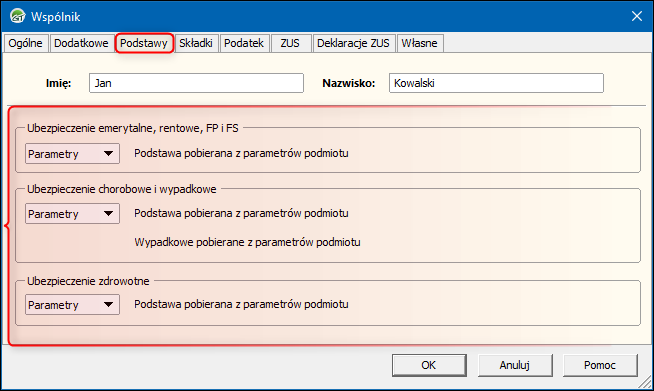Image resolution: width=654 pixels, height=391 pixels.
Task: Click the Imię input field
Action: pyautogui.click(x=196, y=83)
